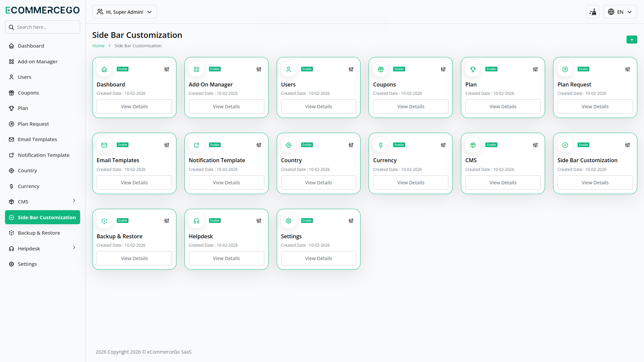The image size is (644, 362).
Task: Toggle the Enable badge on Dashboard card
Action: 123,69
